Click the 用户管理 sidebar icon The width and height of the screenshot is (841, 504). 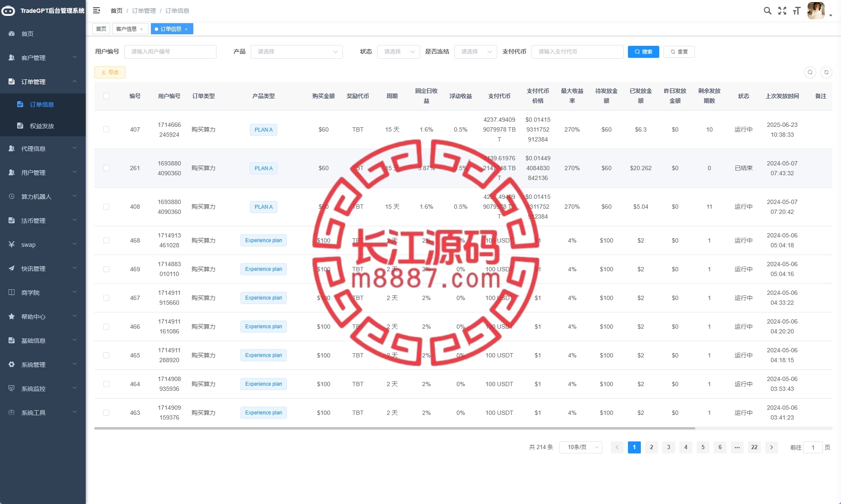point(12,172)
